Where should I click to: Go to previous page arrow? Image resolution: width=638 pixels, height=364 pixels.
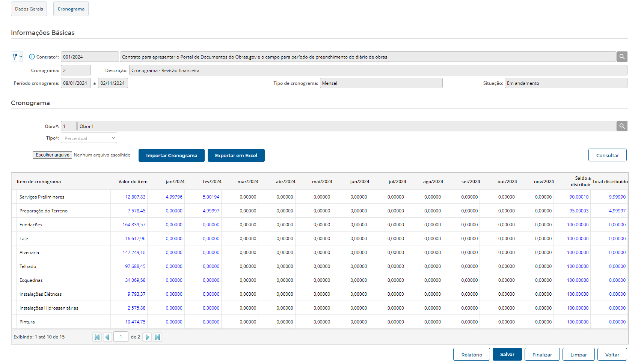tap(107, 337)
